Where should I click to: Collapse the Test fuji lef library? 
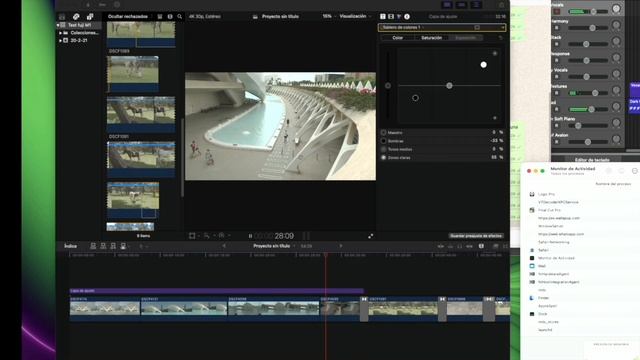click(x=58, y=25)
